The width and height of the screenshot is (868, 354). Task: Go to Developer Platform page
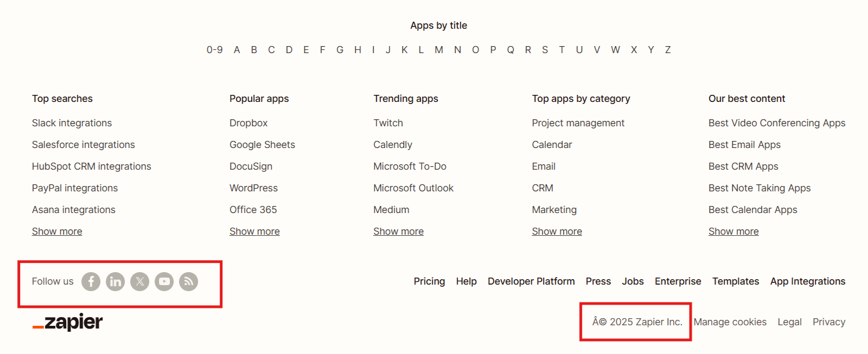click(531, 281)
